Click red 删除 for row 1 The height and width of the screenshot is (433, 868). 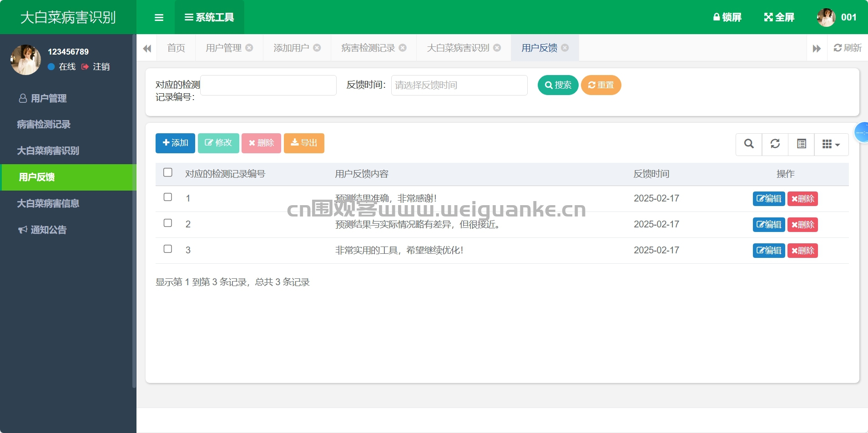[802, 199]
